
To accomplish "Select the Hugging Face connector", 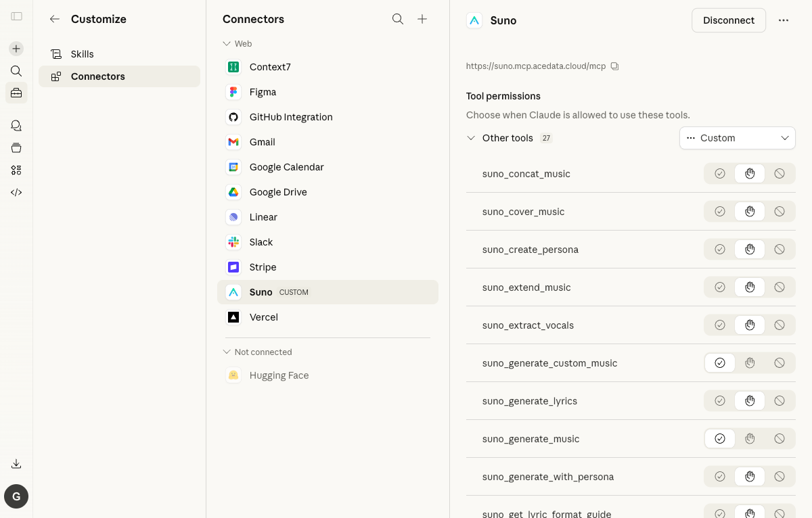I will click(x=328, y=375).
